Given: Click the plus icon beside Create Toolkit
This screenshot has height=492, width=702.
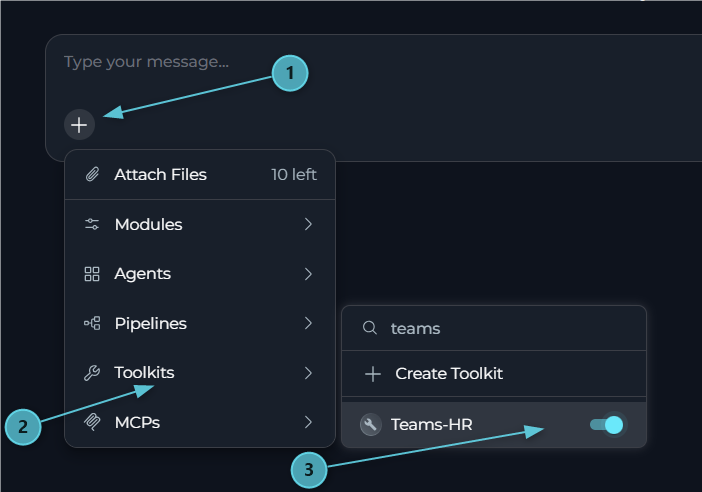Looking at the screenshot, I should [x=373, y=374].
